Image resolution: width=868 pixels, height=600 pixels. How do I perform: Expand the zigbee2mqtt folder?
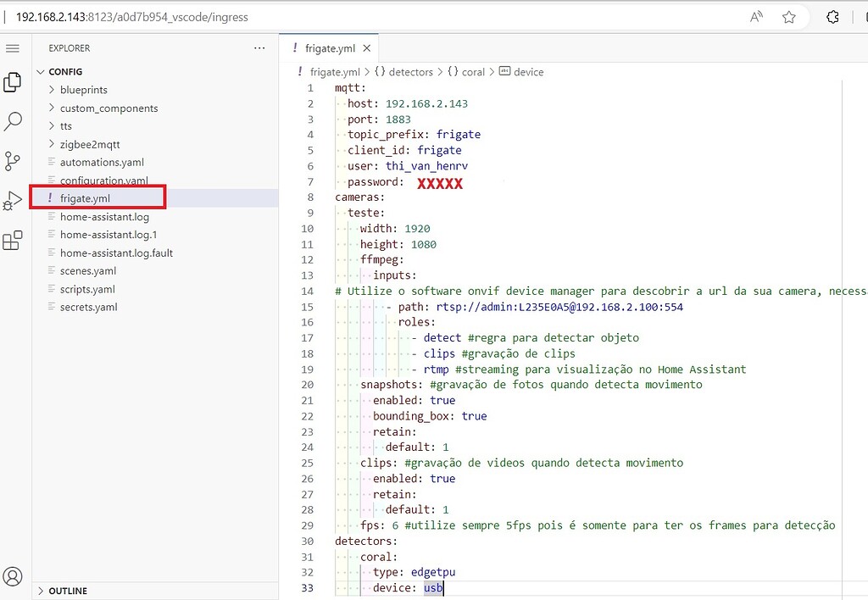[x=90, y=144]
